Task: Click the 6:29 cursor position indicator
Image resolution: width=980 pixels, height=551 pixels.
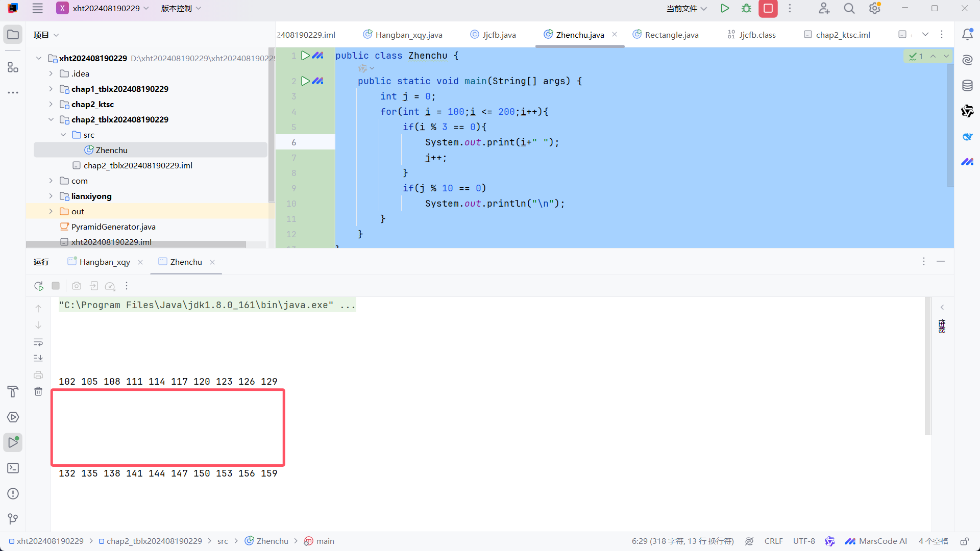Action: [x=682, y=541]
